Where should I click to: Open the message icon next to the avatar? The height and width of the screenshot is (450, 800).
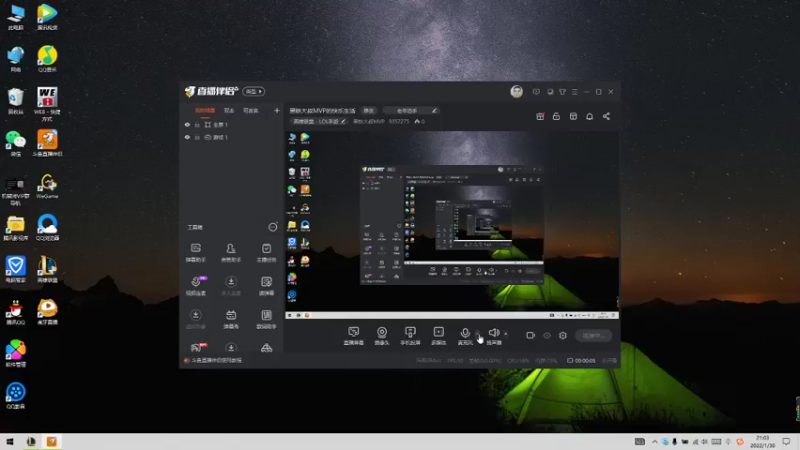point(536,92)
